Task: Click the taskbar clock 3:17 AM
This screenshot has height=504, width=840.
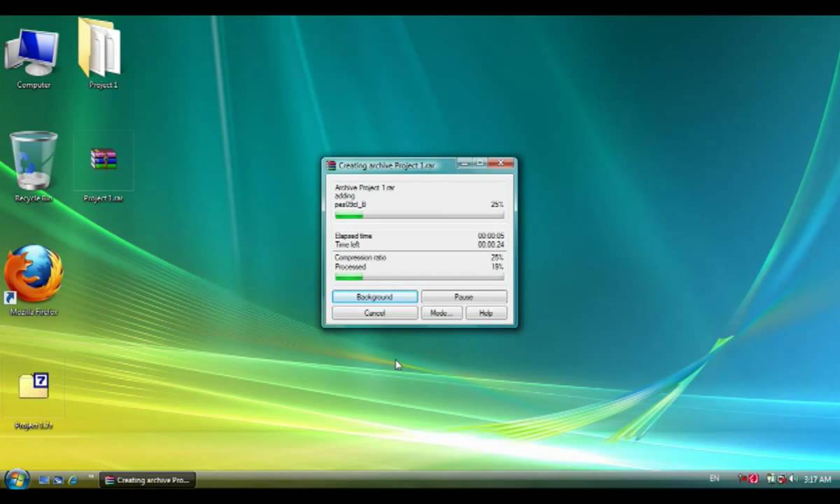Action: click(x=817, y=479)
